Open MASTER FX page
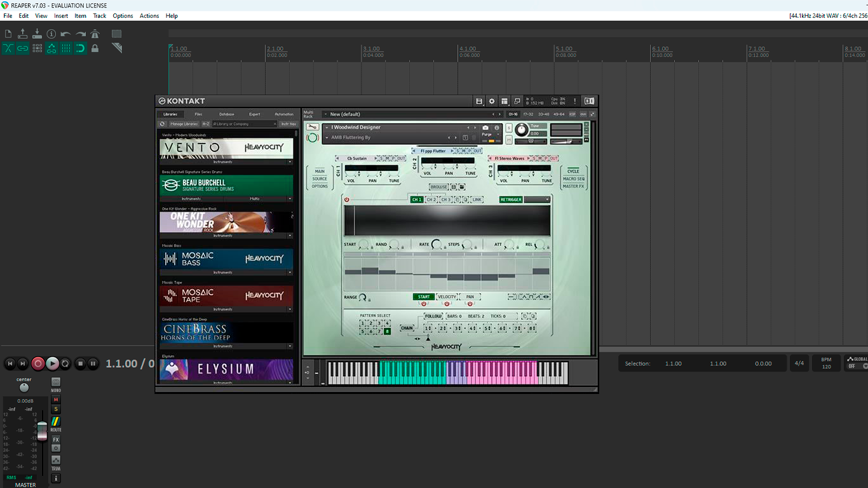 [x=573, y=186]
